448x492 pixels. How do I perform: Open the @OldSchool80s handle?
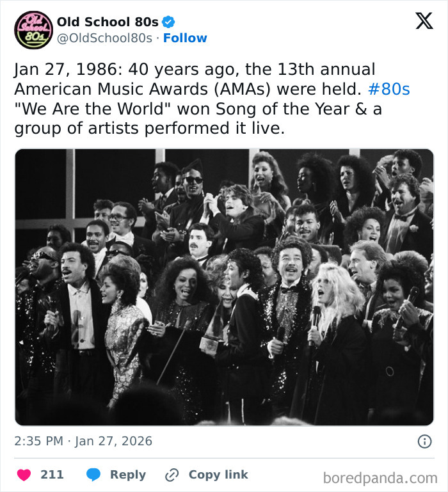coord(105,38)
